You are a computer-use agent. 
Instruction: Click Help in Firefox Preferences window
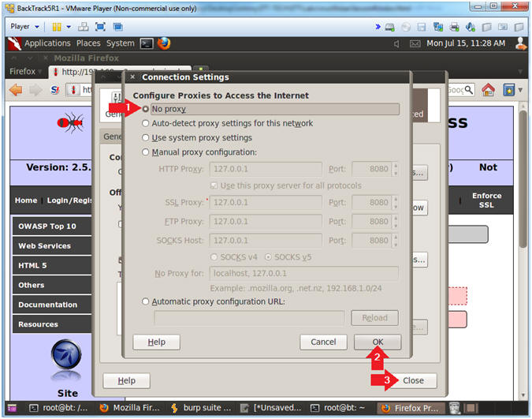pyautogui.click(x=127, y=380)
